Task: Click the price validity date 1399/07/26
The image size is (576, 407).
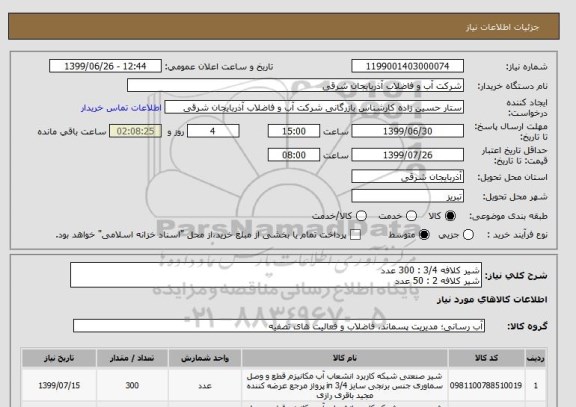Action: (x=407, y=155)
